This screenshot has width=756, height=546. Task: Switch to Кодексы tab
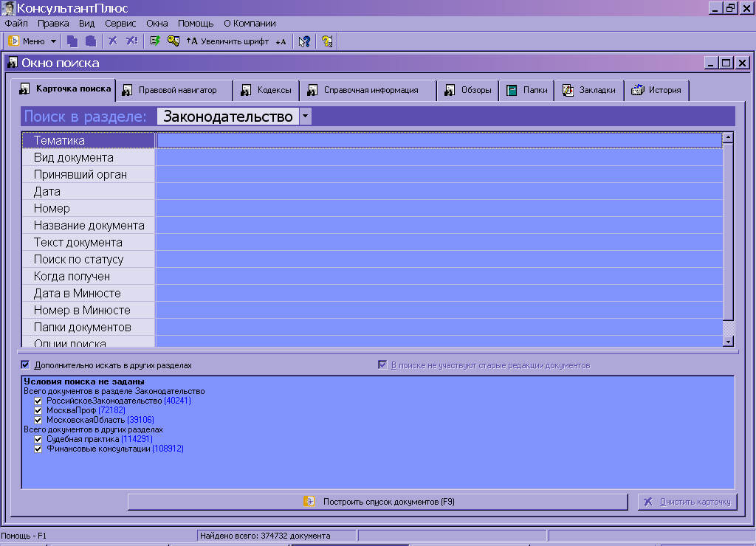tap(266, 90)
